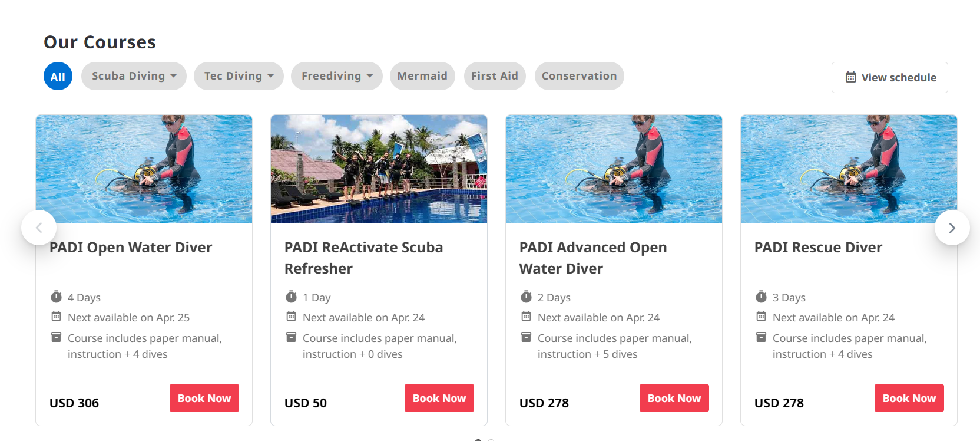Book the PADI Rescue Diver course
Viewport: 980px width, 441px height.
click(x=909, y=398)
